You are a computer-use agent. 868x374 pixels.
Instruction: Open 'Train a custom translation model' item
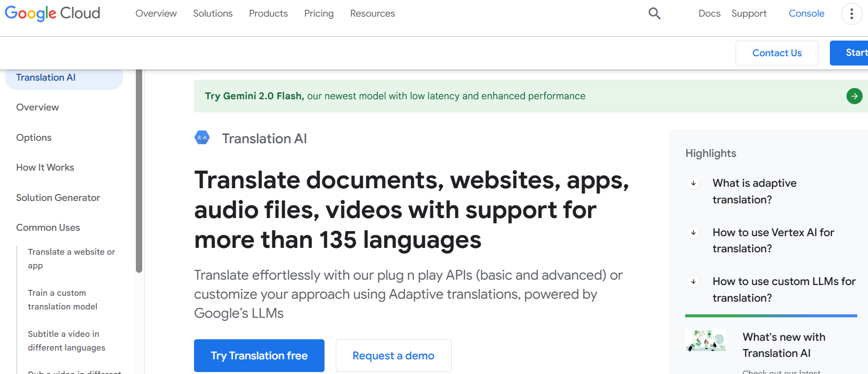pyautogui.click(x=63, y=300)
